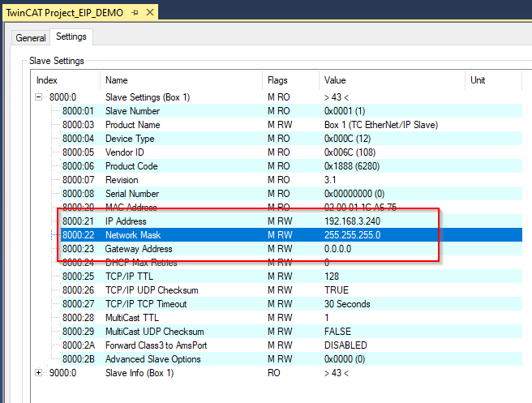Select the 8000:07 Revision row

[x=292, y=180]
